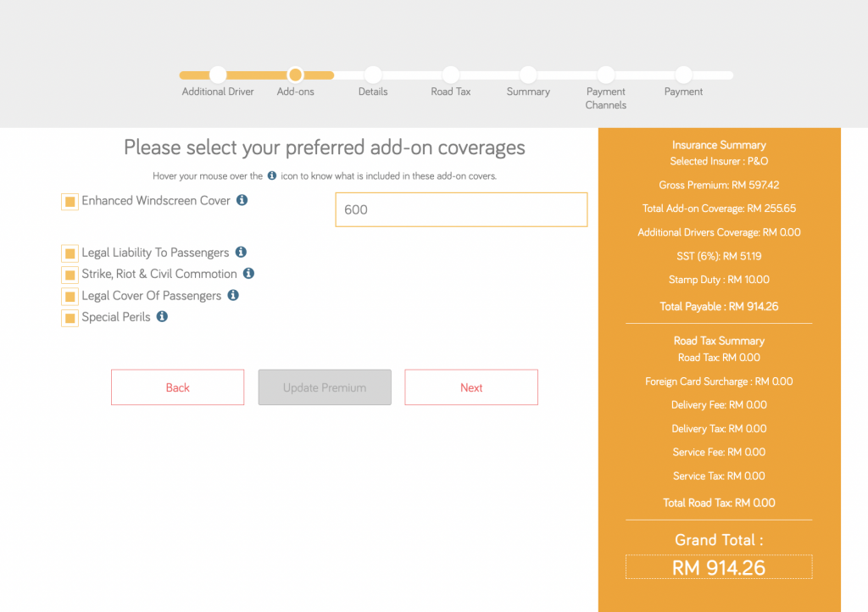
Task: Toggle Enhanced Windscreen Cover checkbox
Action: [70, 202]
